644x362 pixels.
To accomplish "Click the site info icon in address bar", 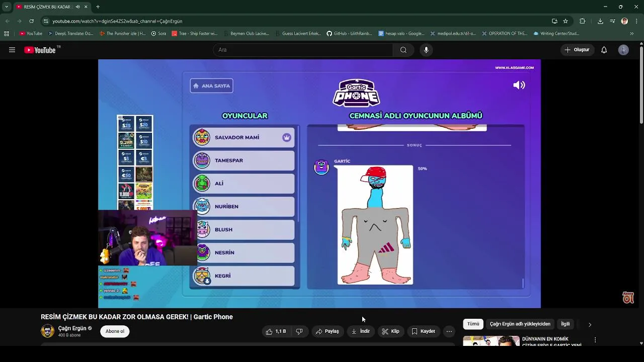I will click(x=46, y=21).
